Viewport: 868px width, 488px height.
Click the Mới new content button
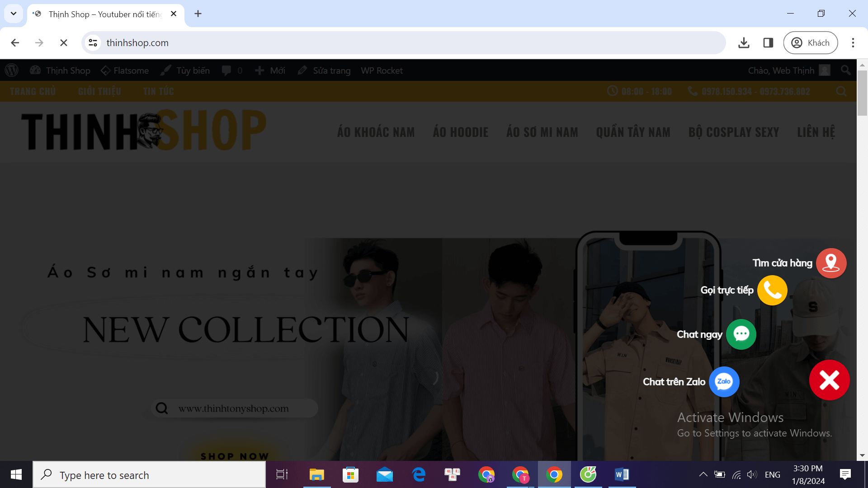(x=270, y=70)
